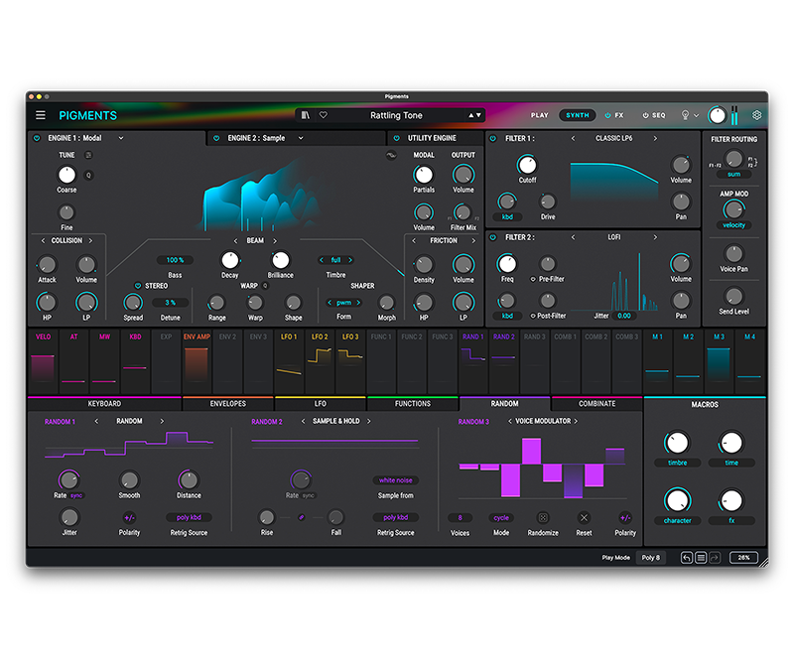Image resolution: width=794 pixels, height=672 pixels.
Task: Open the preset browser library icon
Action: [x=307, y=115]
